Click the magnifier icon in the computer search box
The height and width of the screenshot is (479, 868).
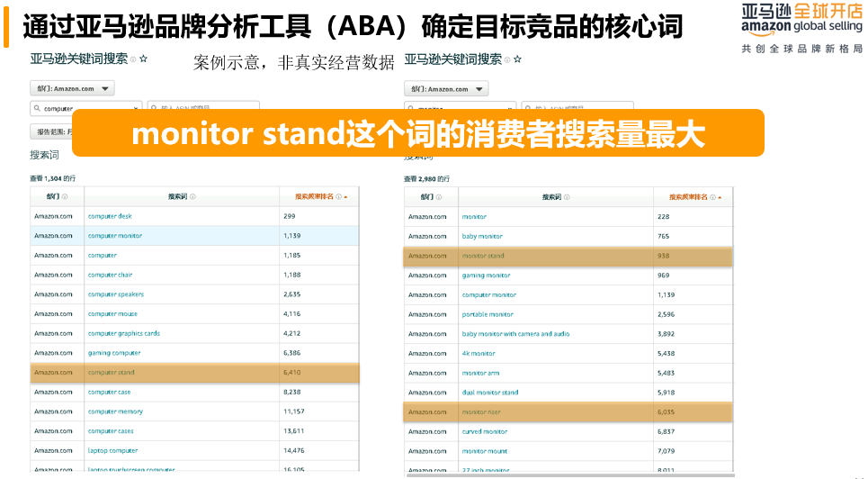coord(37,109)
